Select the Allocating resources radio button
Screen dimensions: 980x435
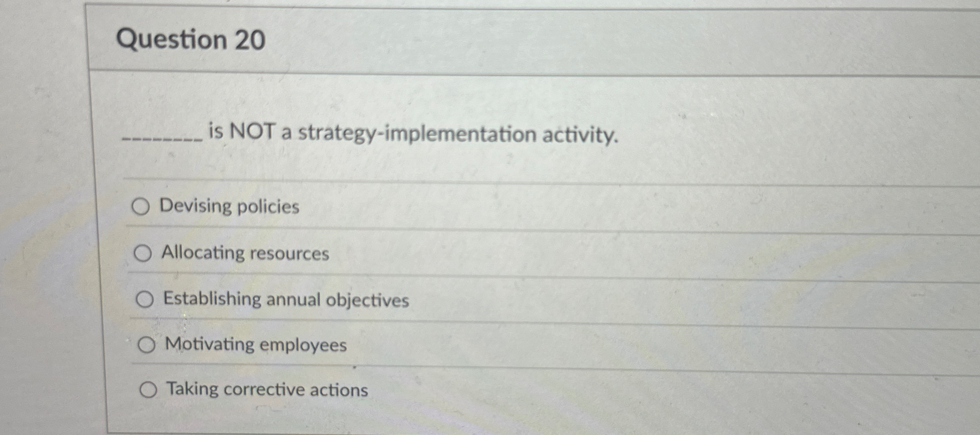[145, 253]
